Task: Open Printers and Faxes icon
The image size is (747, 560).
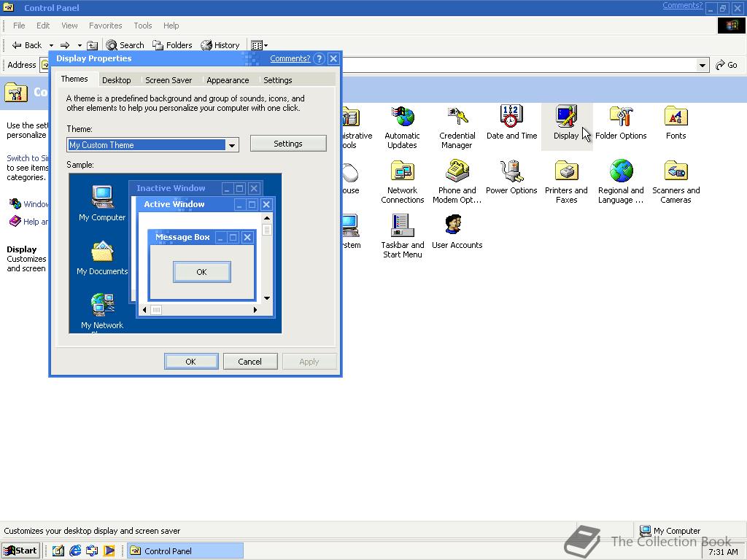Action: pos(566,182)
